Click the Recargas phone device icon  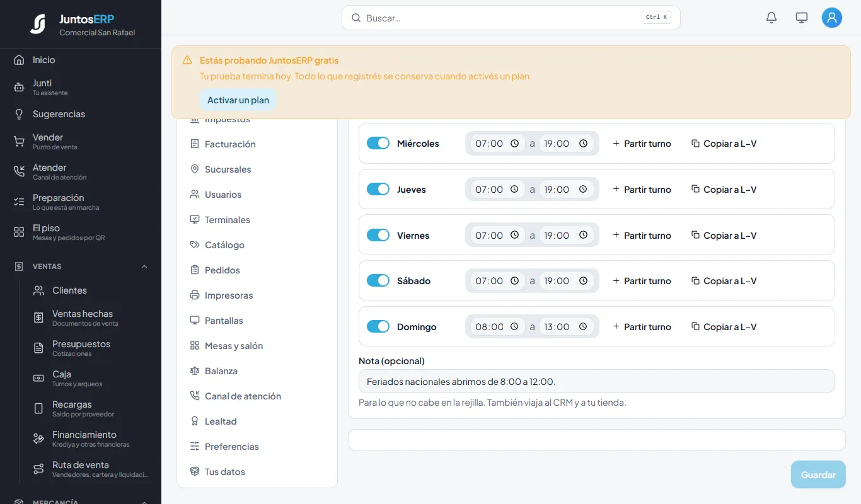coord(38,409)
